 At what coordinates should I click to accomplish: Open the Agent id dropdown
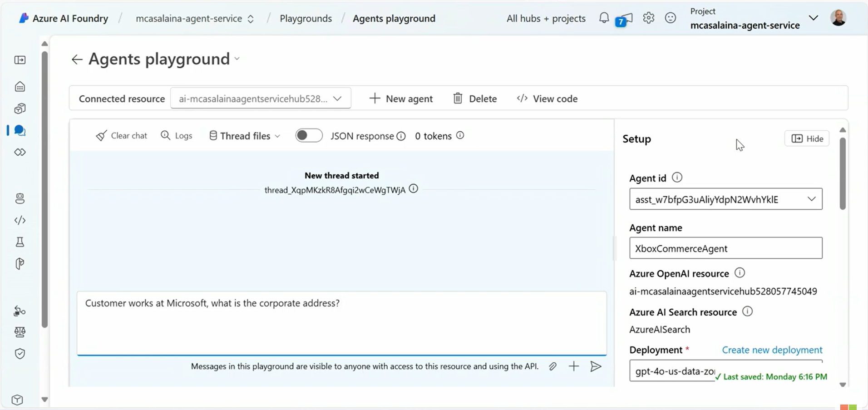pyautogui.click(x=725, y=199)
